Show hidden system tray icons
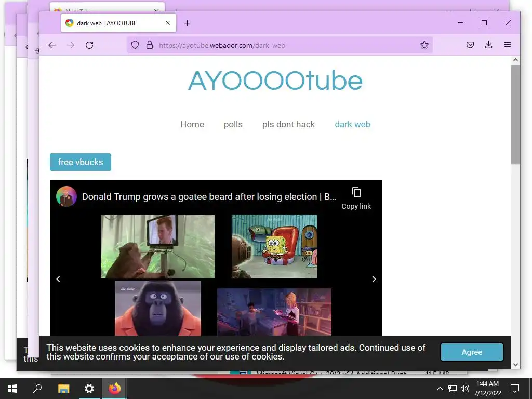Viewport: 532px width, 399px height. 440,389
